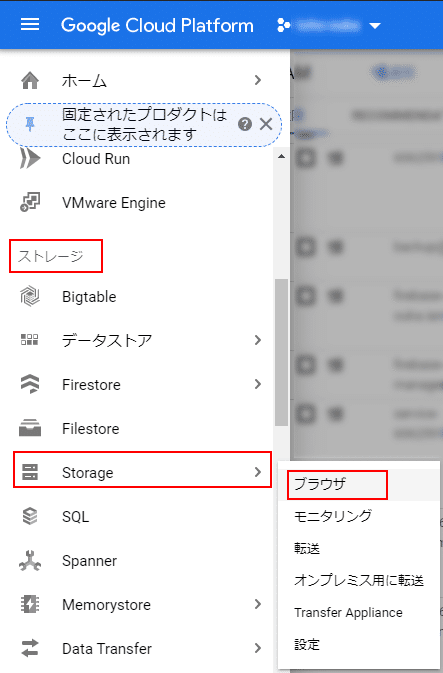Click the Home house icon

pyautogui.click(x=30, y=80)
